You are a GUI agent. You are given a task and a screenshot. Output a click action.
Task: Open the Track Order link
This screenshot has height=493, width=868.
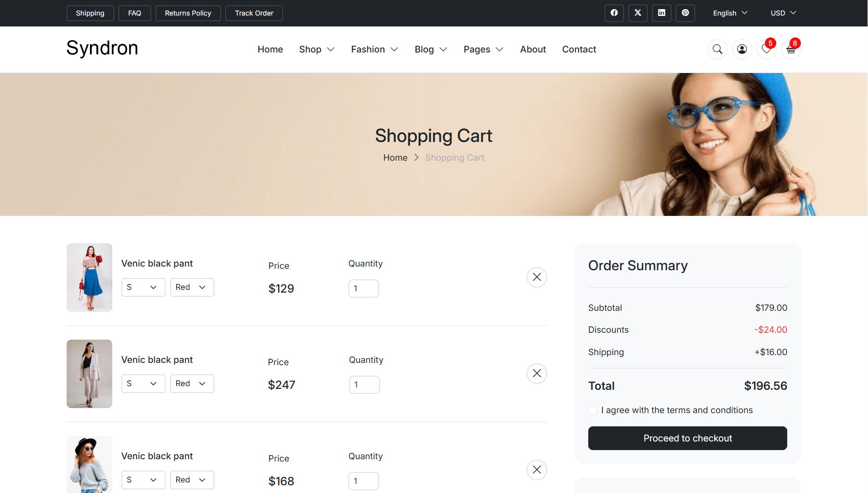(x=254, y=13)
